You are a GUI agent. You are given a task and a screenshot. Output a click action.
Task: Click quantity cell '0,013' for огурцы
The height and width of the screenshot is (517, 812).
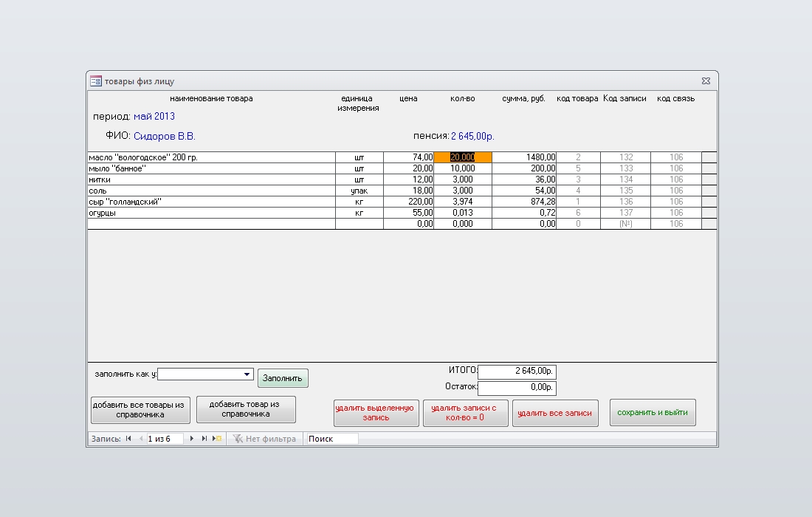(x=462, y=213)
